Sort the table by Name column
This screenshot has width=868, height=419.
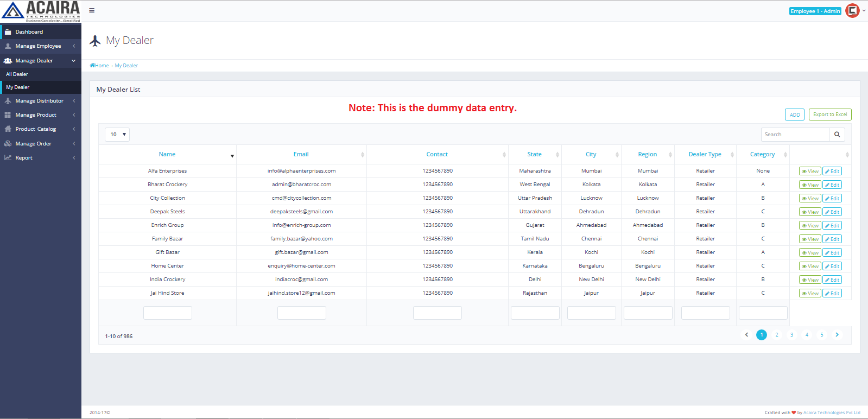[167, 155]
